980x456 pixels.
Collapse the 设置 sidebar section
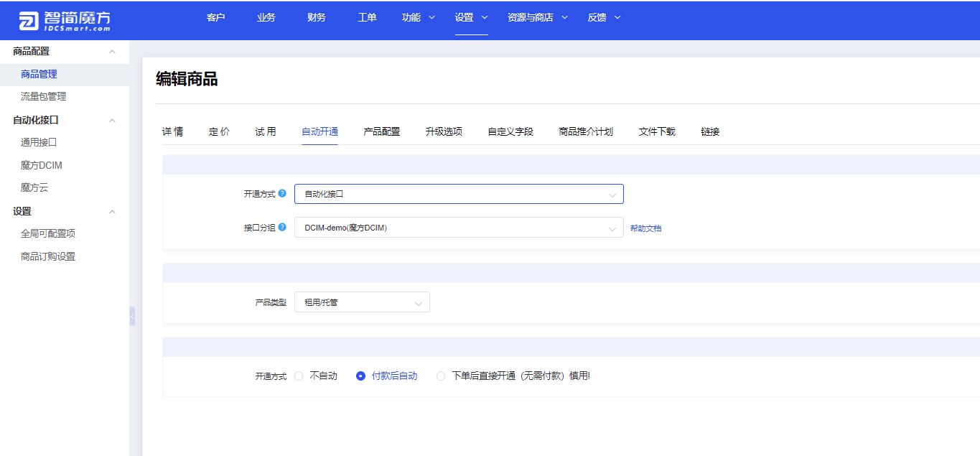tap(112, 212)
